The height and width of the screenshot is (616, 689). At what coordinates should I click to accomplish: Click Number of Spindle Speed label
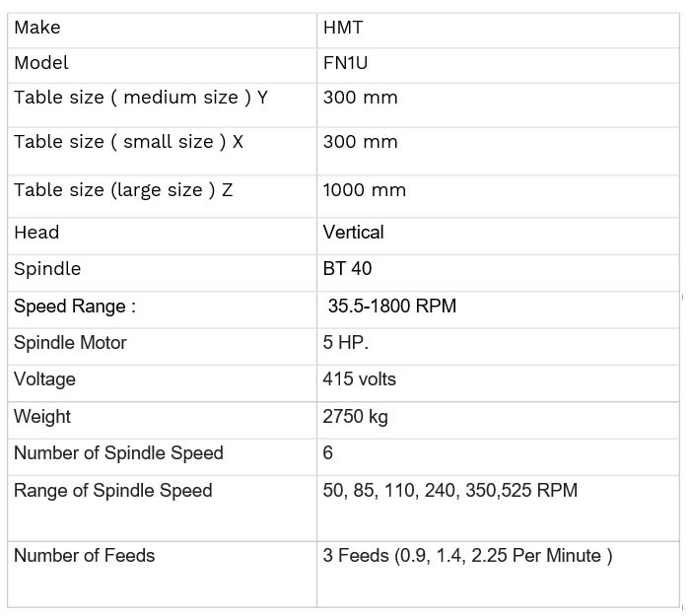coord(118,453)
